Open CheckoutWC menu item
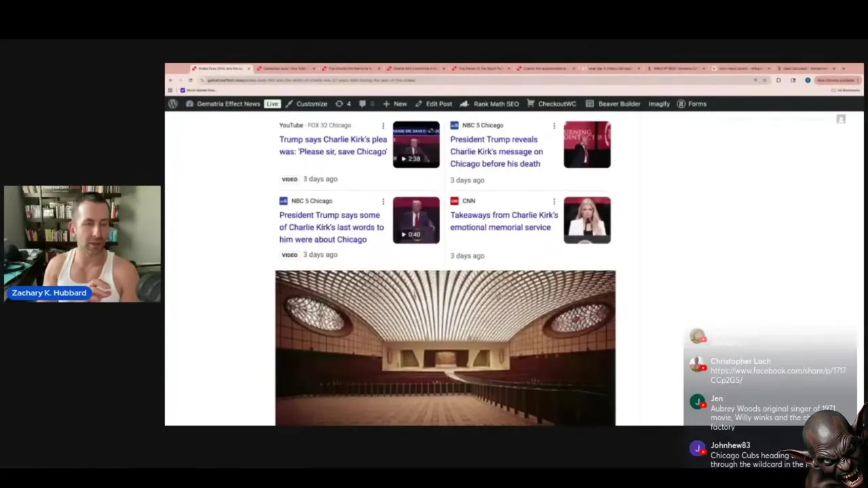The height and width of the screenshot is (488, 868). click(551, 104)
